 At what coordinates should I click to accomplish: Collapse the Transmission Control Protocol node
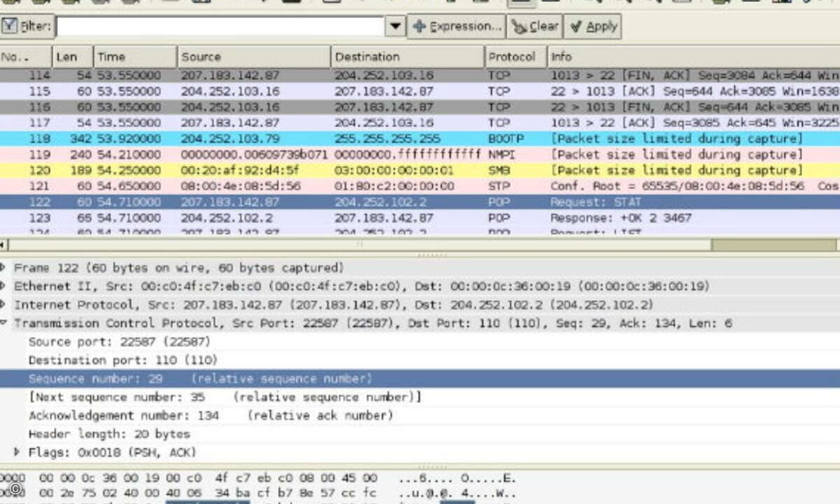point(3,323)
